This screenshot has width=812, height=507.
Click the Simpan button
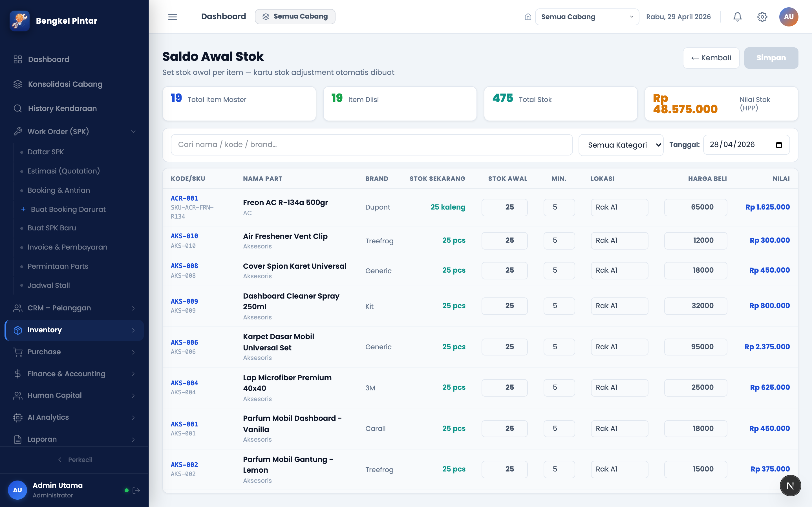[771, 58]
